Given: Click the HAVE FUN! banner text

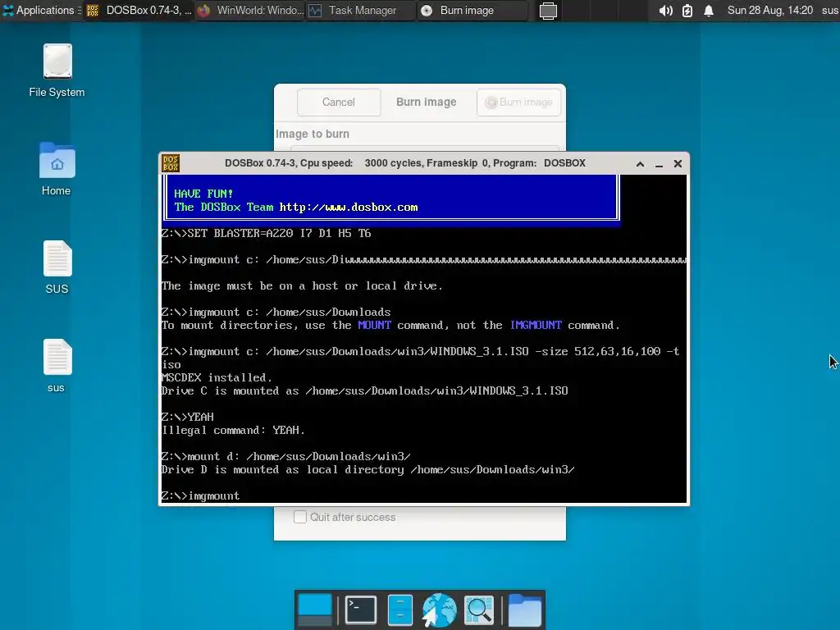Looking at the screenshot, I should tap(203, 194).
